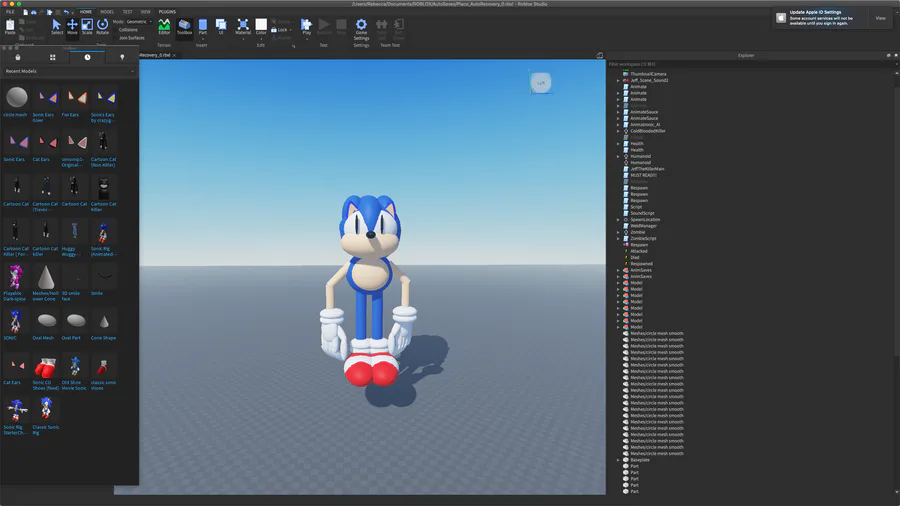This screenshot has width=900, height=506.
Task: Expand the Baseplate node
Action: (x=618, y=460)
